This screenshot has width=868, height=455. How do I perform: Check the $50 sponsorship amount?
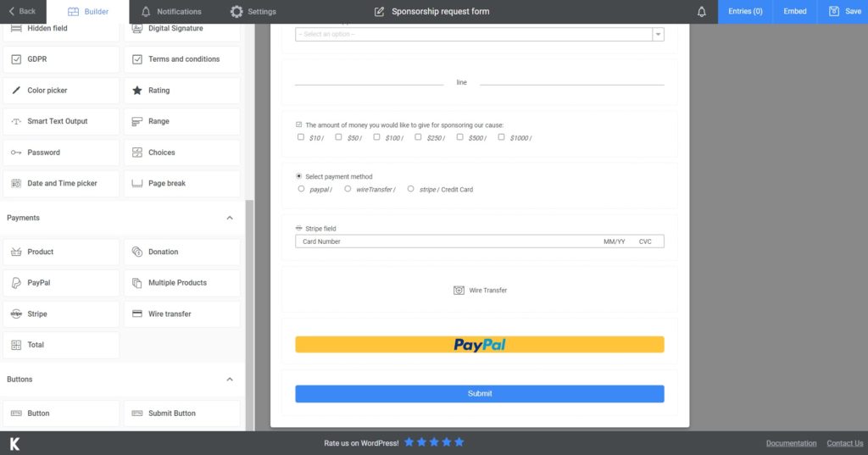point(338,136)
